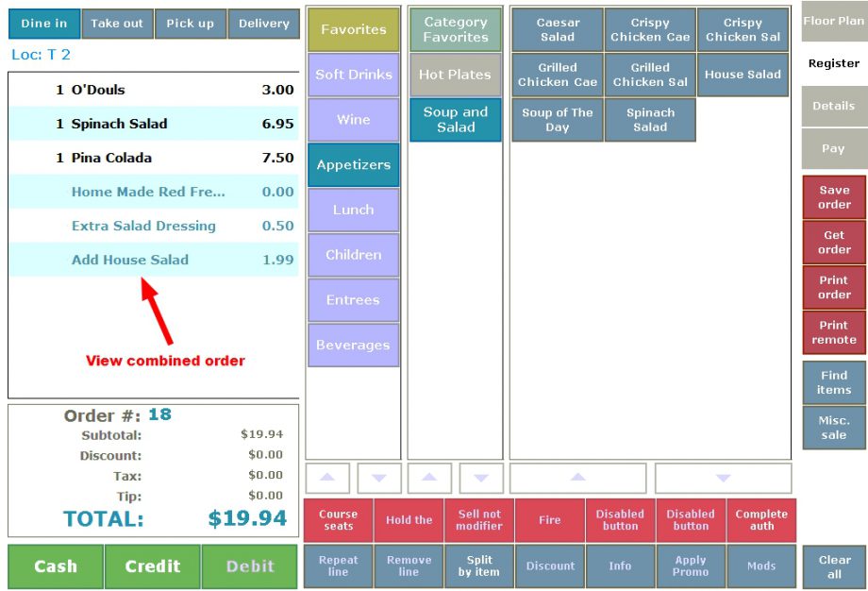Fire the order to the kitchen
This screenshot has width=868, height=591.
pyautogui.click(x=549, y=520)
